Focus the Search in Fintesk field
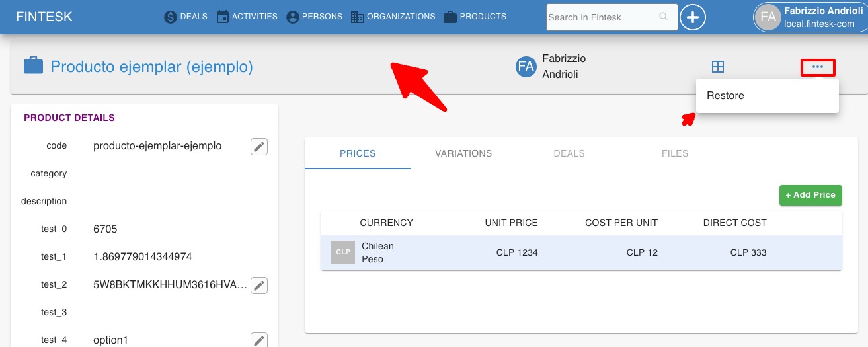 coord(602,17)
